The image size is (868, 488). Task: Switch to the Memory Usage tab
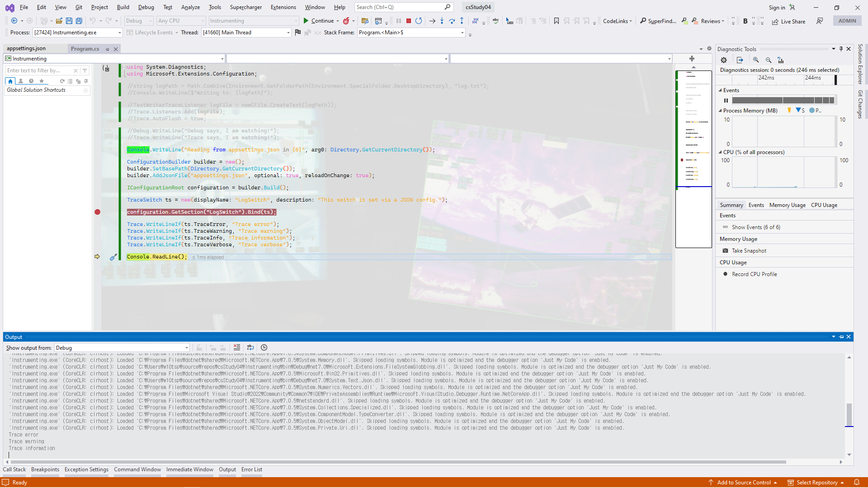point(787,205)
